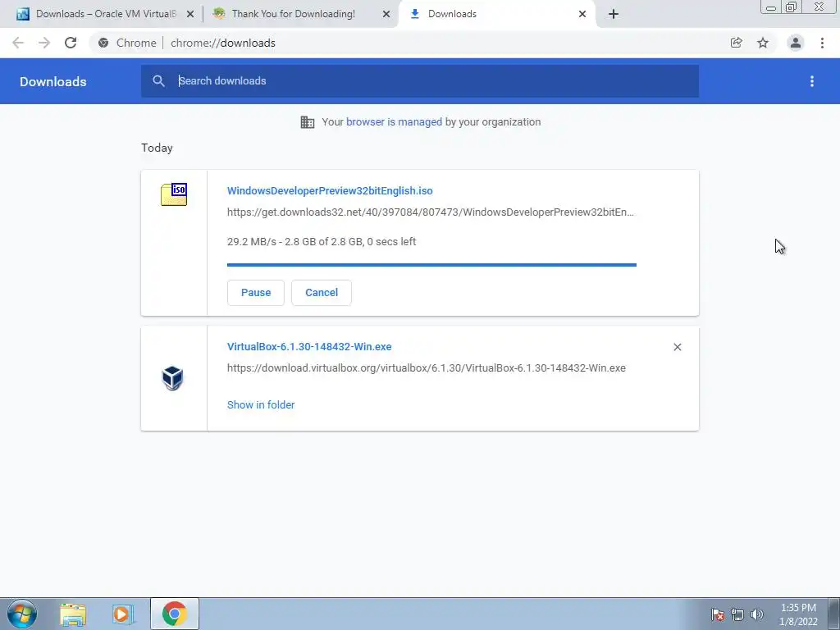Image resolution: width=840 pixels, height=630 pixels.
Task: Share this page icon in address bar
Action: click(737, 43)
